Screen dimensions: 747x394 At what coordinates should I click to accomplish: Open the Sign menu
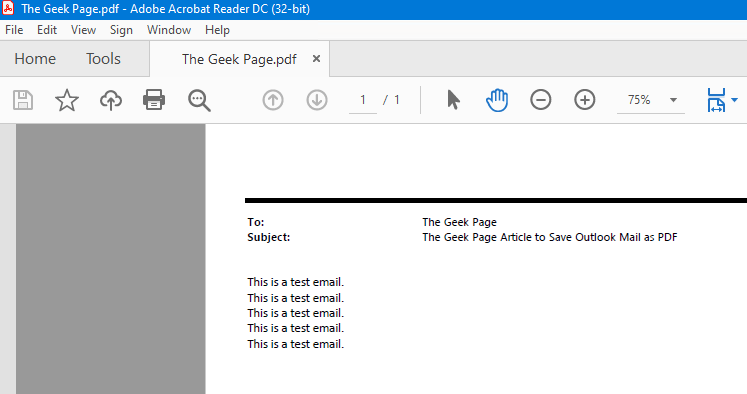121,30
